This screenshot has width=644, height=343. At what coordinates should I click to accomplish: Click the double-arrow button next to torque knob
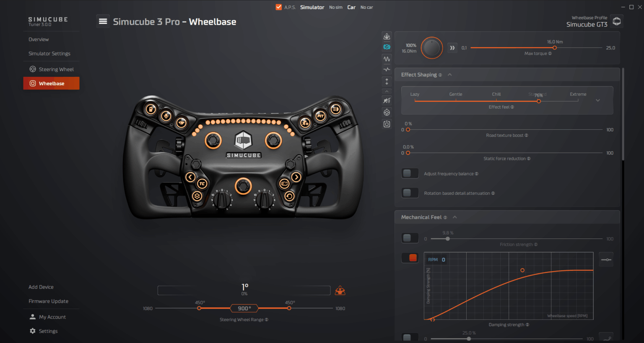452,48
